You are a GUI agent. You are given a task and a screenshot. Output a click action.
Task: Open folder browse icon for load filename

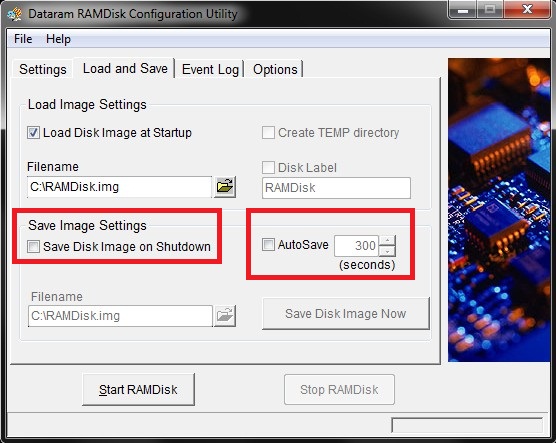225,187
